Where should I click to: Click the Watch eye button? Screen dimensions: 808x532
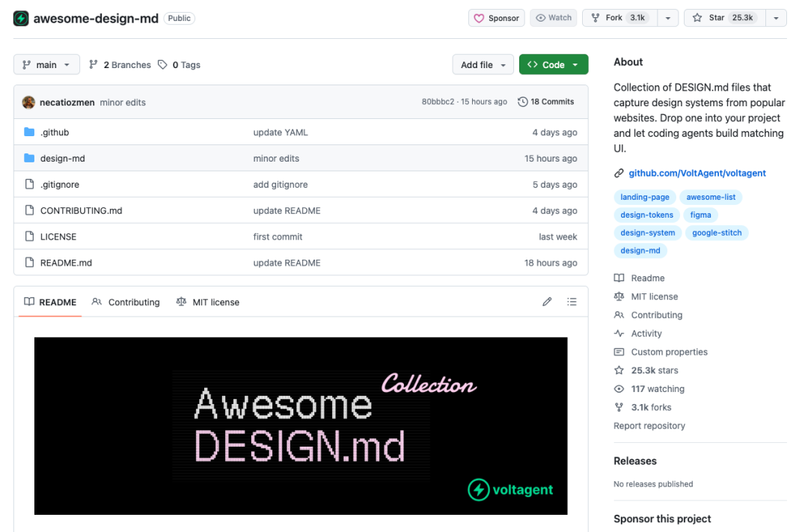coord(554,18)
